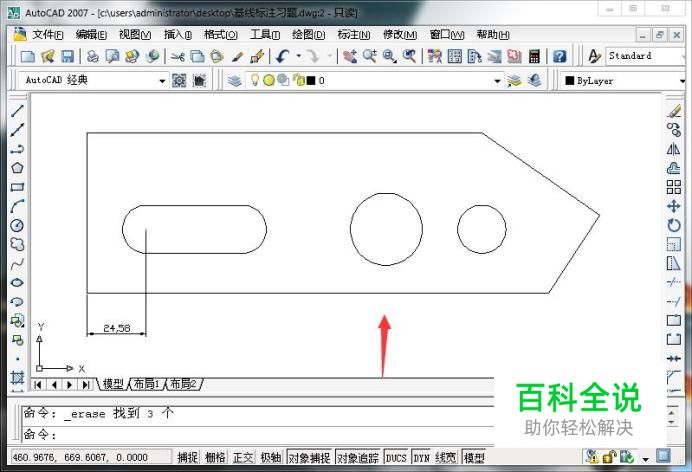
Task: Switch to the 布局1 layout tab
Action: coord(147,384)
